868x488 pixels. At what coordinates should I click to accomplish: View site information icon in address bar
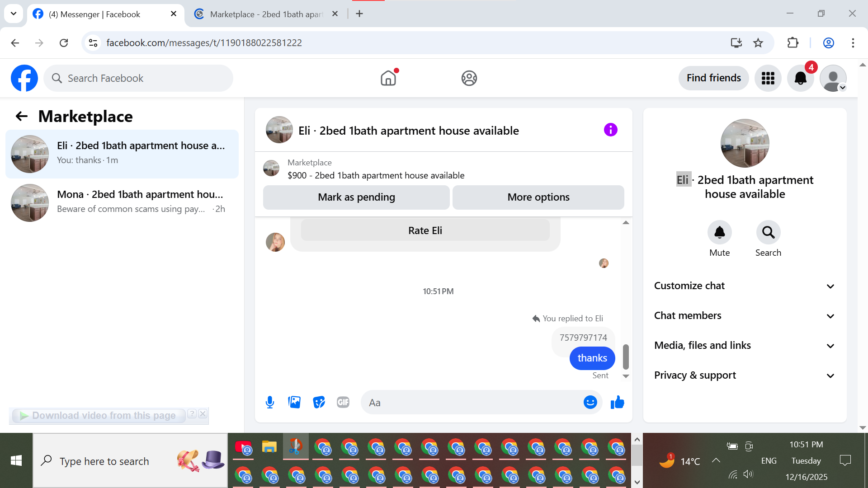point(93,43)
